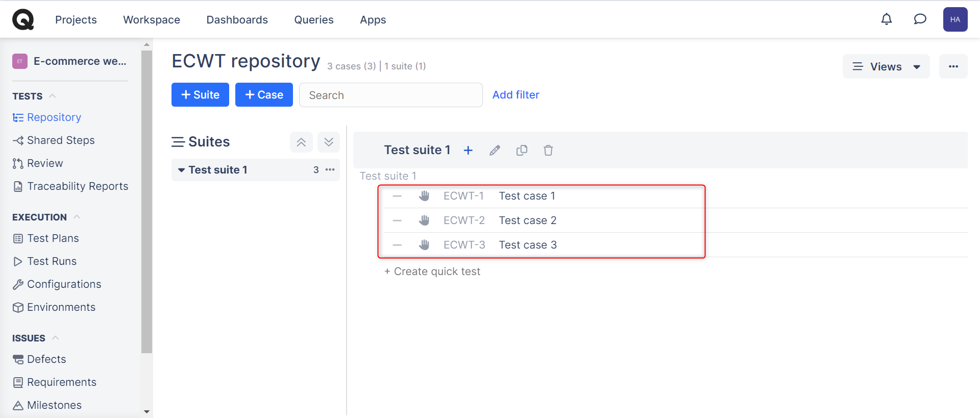Viewport: 980px width, 418px height.
Task: Go to the Queries menu item
Action: (x=313, y=19)
